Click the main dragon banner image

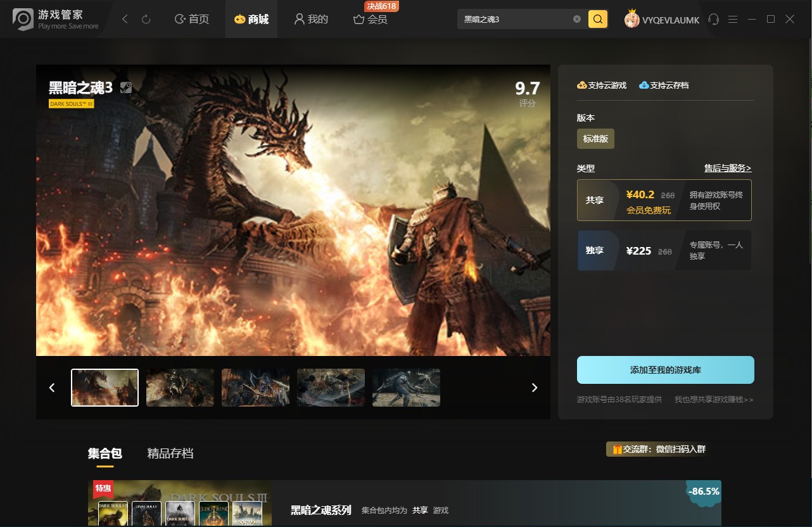point(293,210)
